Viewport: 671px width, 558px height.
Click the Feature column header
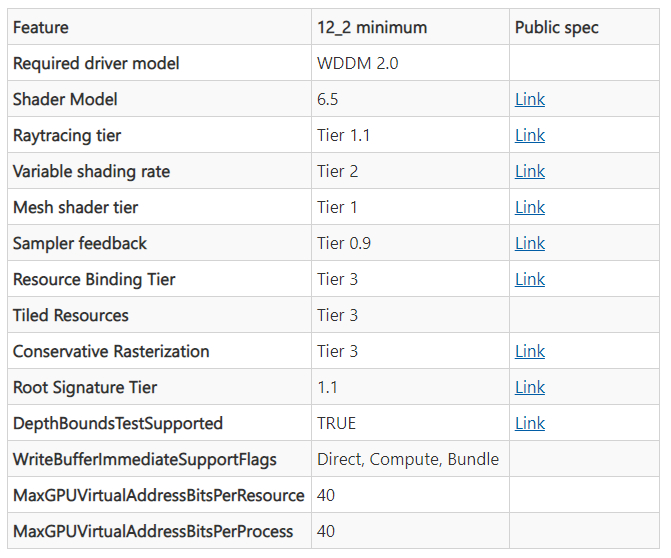click(41, 28)
